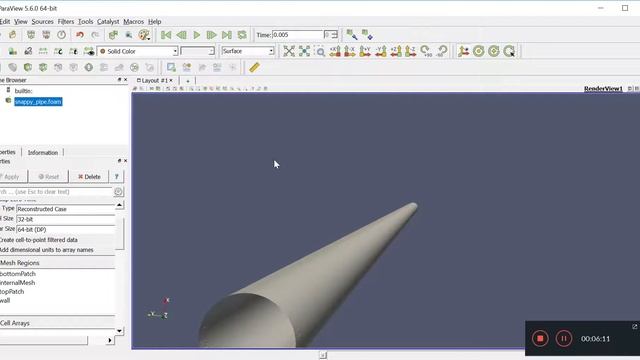Select snappy_pipe.foam in pipeline browser

point(38,102)
